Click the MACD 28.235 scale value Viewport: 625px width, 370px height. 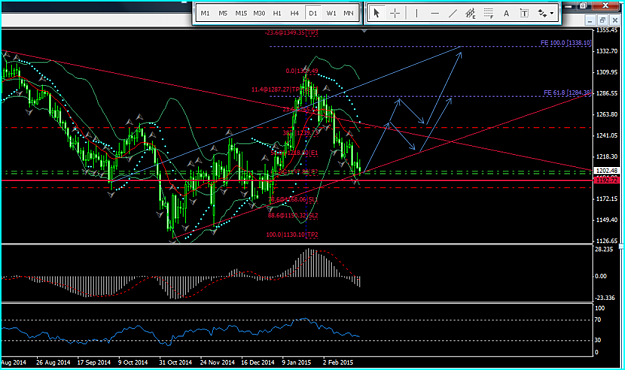pyautogui.click(x=603, y=249)
